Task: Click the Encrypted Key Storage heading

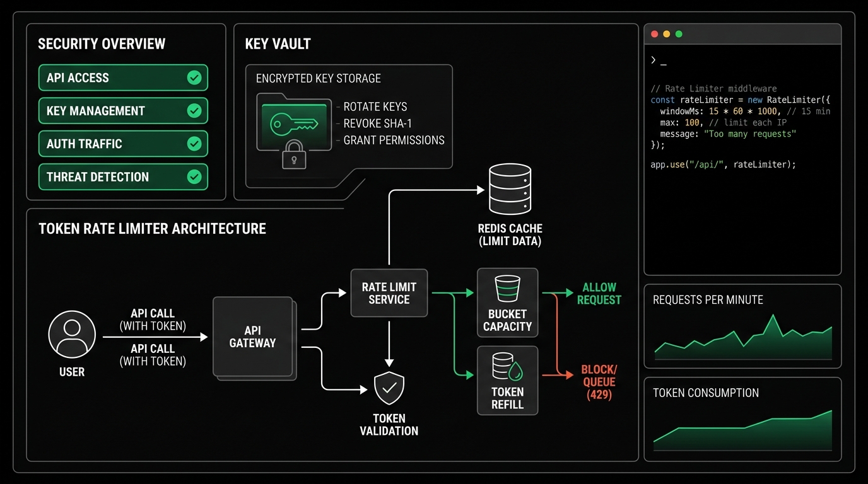Action: (x=319, y=79)
